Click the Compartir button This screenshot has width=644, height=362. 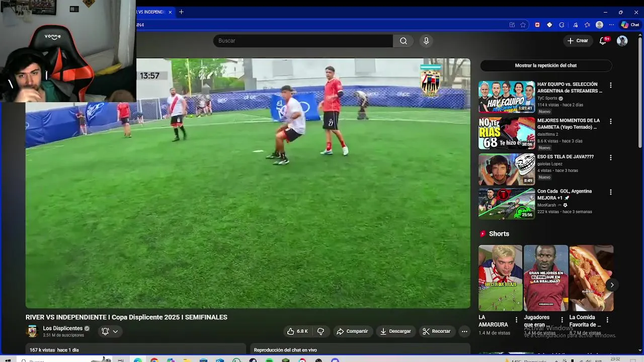tap(352, 331)
